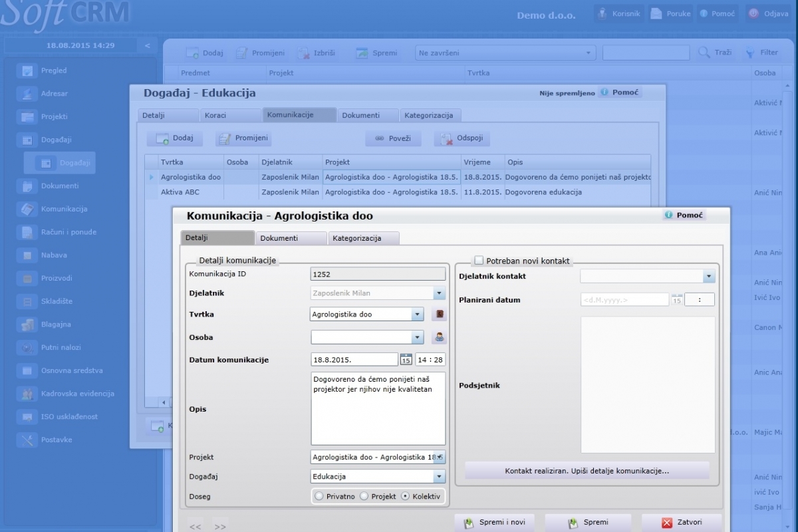Image resolution: width=798 pixels, height=532 pixels.
Task: Open Osoba dropdown
Action: (x=417, y=337)
